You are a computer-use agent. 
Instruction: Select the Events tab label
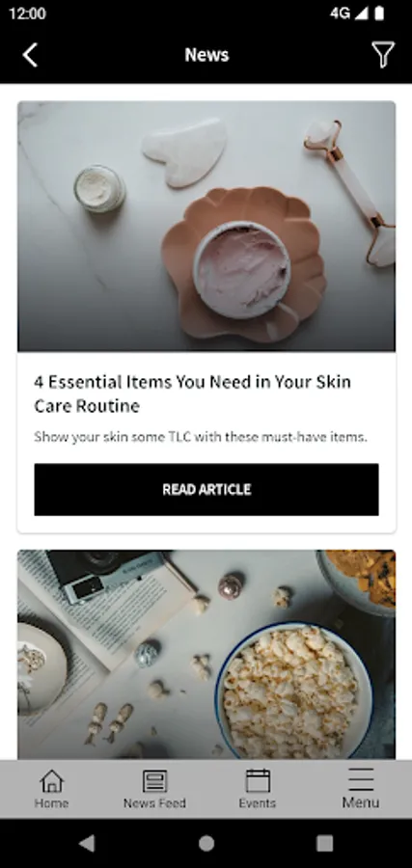[258, 802]
